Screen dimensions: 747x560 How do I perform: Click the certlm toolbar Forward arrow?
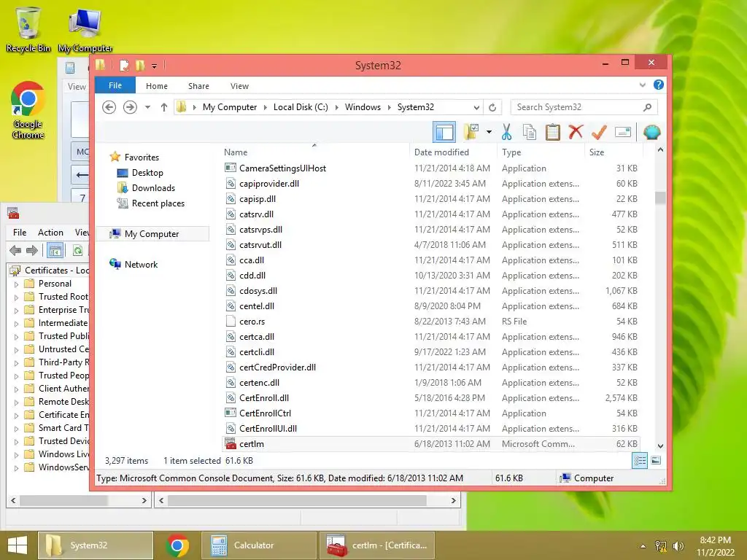[x=32, y=250]
